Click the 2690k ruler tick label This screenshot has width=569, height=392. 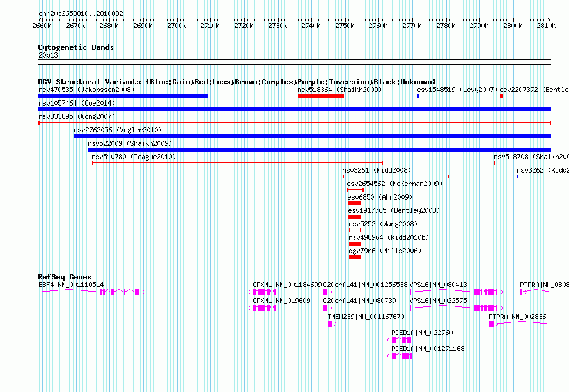point(143,26)
